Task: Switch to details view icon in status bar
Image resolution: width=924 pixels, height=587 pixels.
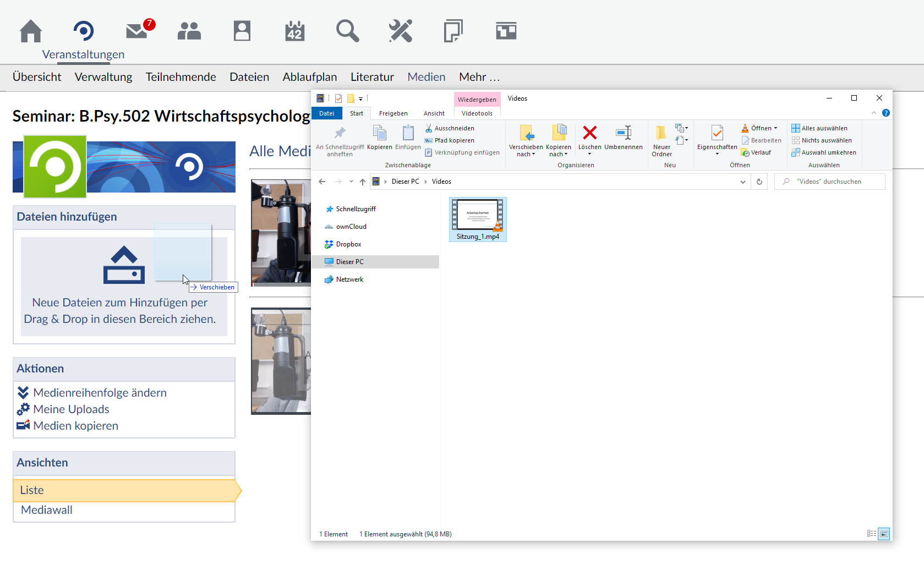Action: [x=872, y=534]
